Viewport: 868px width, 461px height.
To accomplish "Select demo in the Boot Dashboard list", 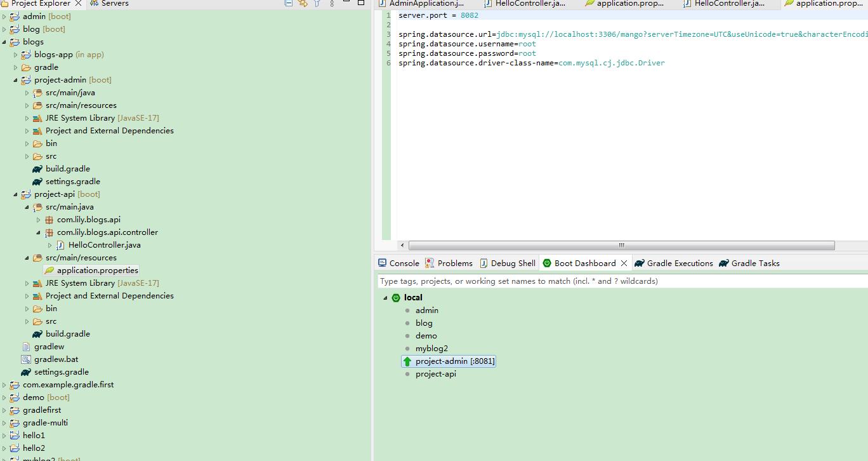I will coord(426,336).
